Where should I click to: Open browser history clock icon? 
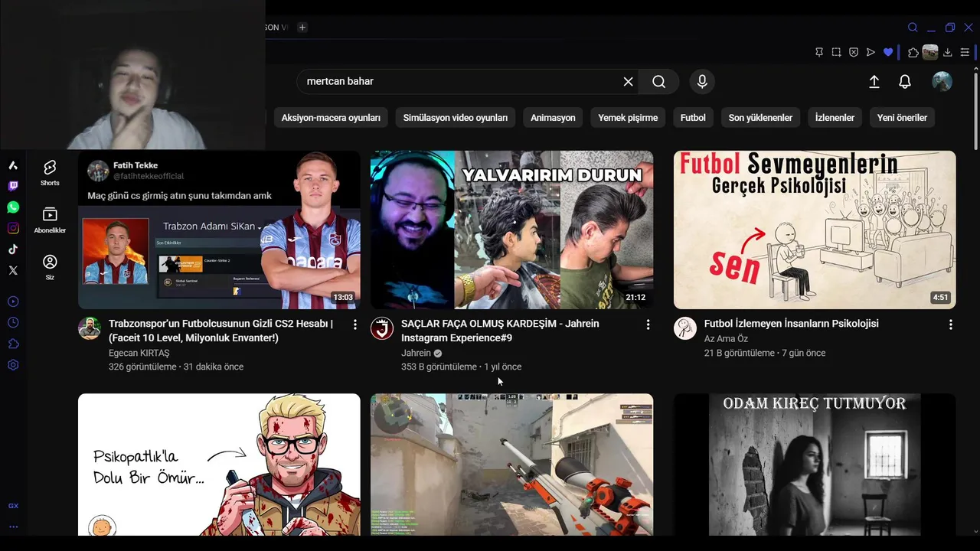13,323
